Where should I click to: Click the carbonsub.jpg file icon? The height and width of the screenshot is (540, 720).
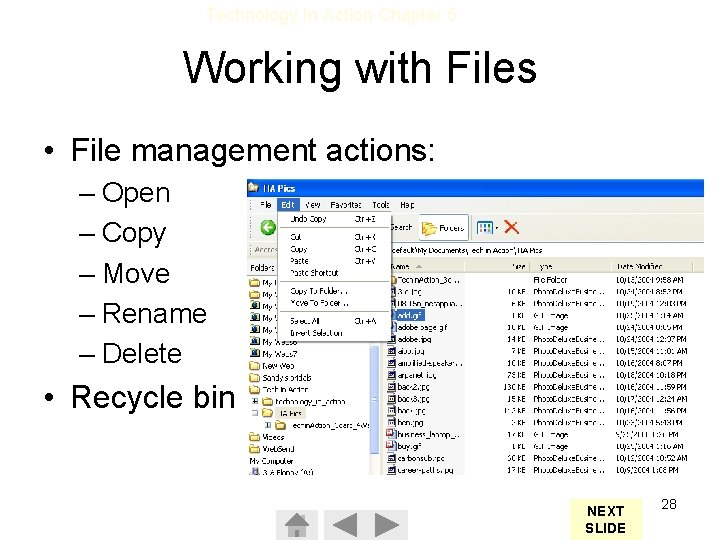[391, 458]
